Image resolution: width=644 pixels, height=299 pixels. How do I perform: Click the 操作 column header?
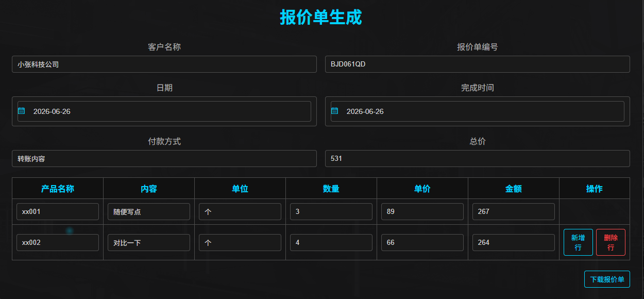tap(595, 189)
